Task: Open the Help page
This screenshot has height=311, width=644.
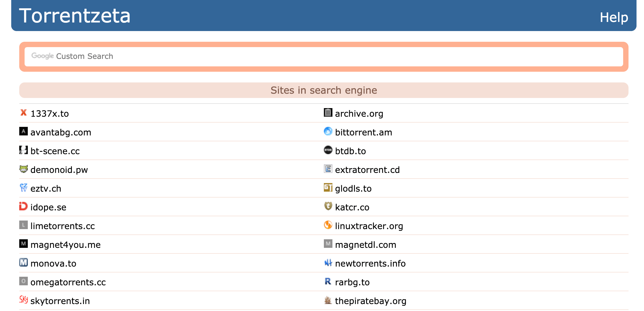Action: pyautogui.click(x=614, y=18)
